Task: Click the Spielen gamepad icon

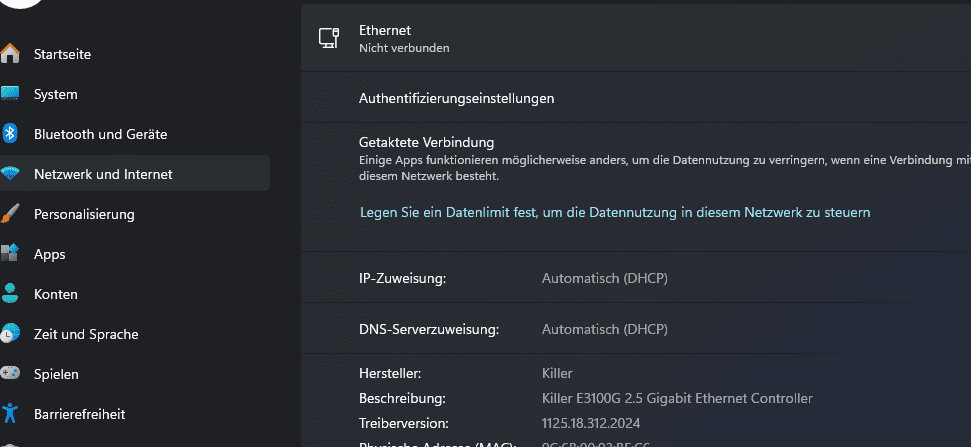Action: [x=10, y=374]
